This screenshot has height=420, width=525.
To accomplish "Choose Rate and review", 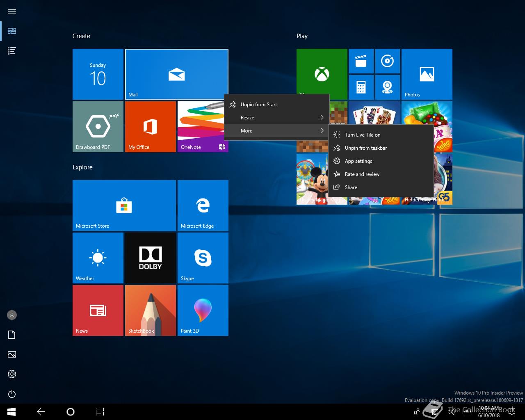I will coord(381,174).
